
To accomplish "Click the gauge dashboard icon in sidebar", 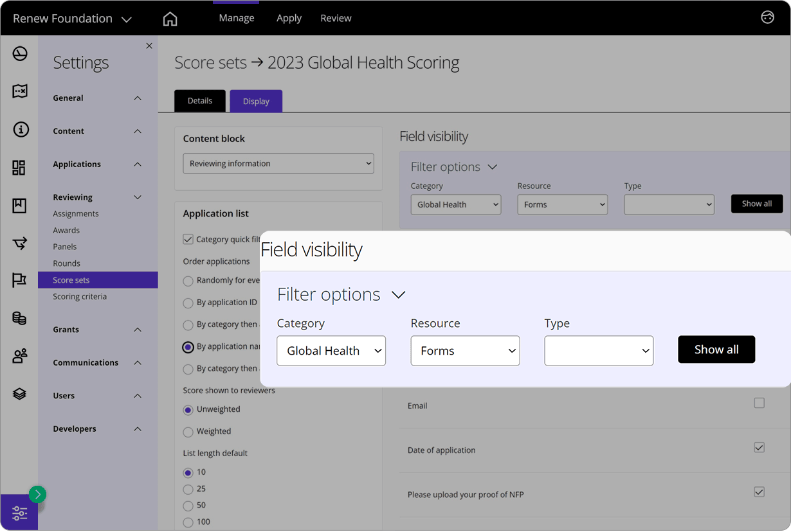I will 19,53.
